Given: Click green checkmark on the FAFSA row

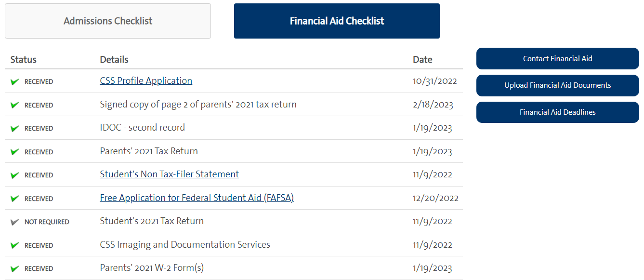Looking at the screenshot, I should tap(15, 199).
